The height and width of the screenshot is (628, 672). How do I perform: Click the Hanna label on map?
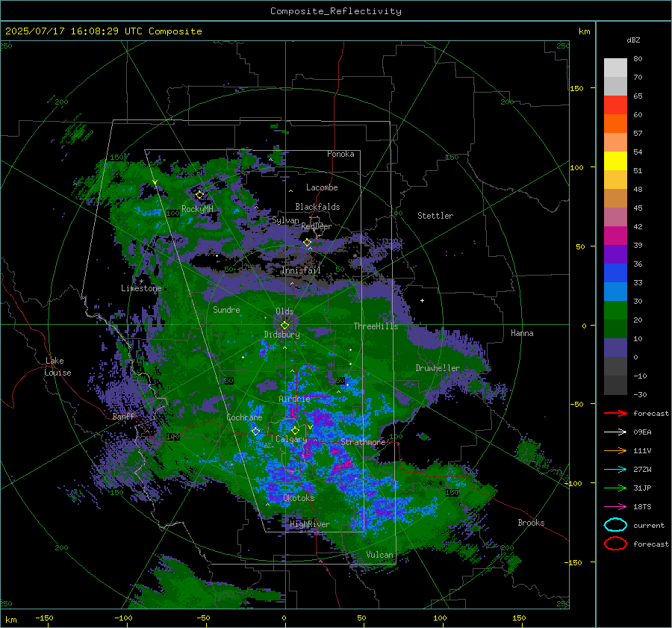pos(522,332)
